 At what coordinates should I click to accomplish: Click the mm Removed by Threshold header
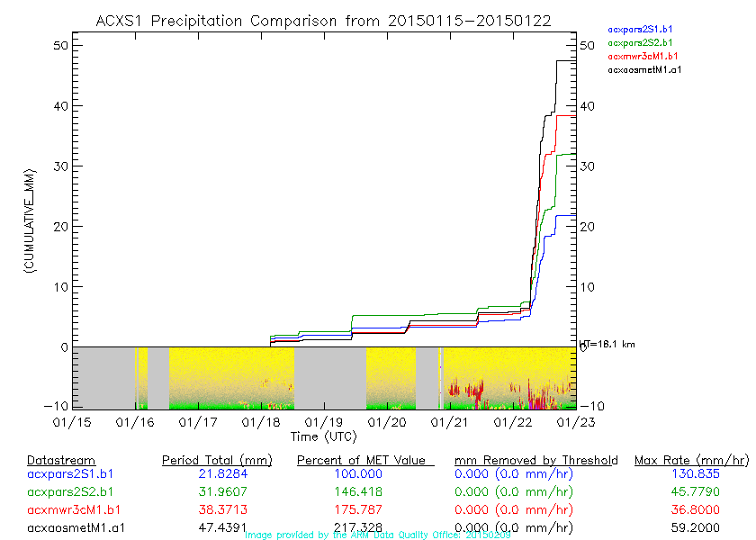(x=535, y=461)
